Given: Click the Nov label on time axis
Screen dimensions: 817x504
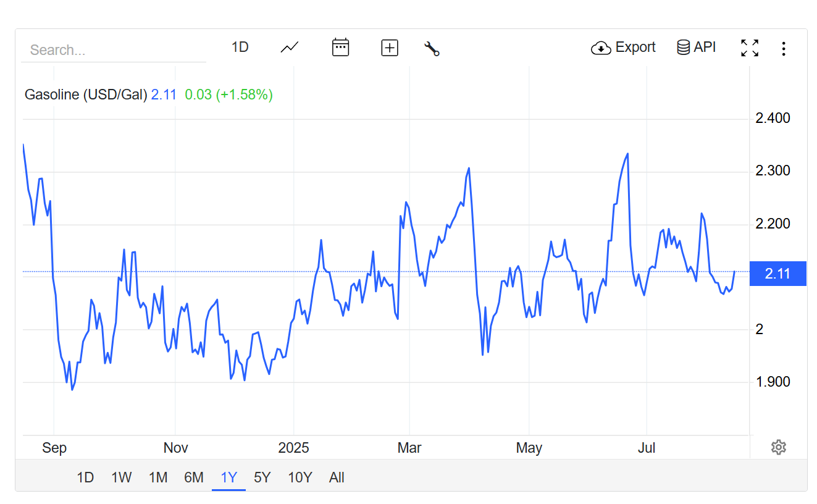Looking at the screenshot, I should pos(175,448).
